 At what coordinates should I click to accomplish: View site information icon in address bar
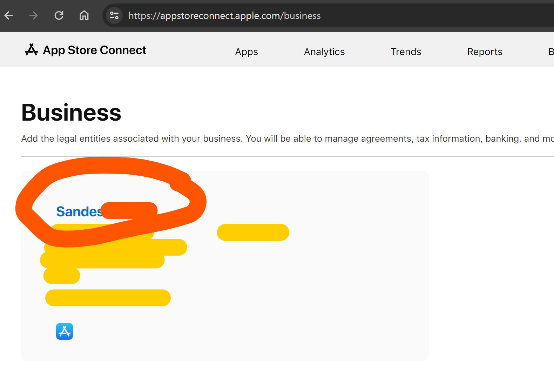point(114,15)
